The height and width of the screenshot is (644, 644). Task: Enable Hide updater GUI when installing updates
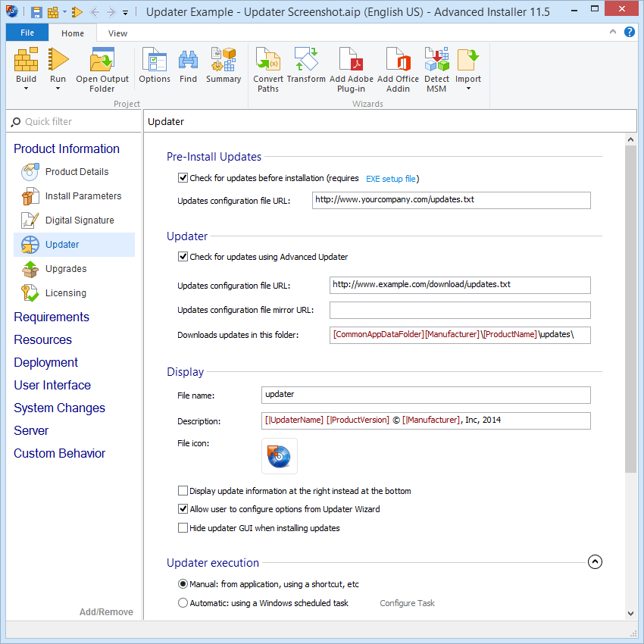coord(183,528)
